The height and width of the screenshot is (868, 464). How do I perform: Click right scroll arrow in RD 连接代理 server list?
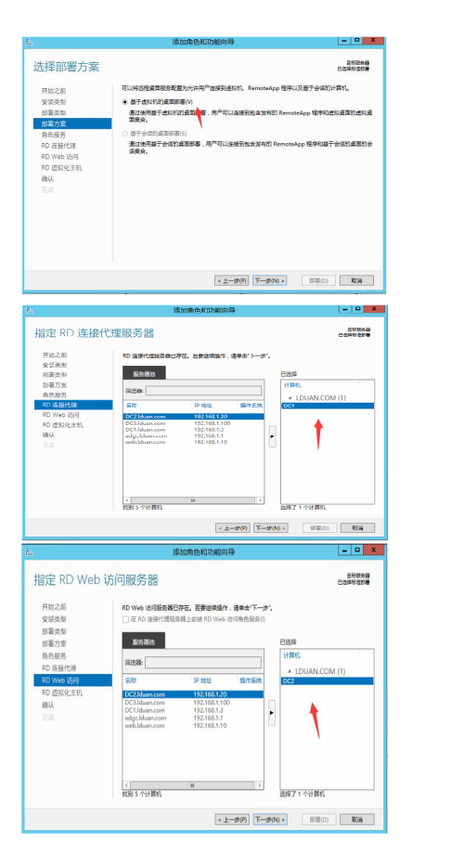click(x=260, y=499)
